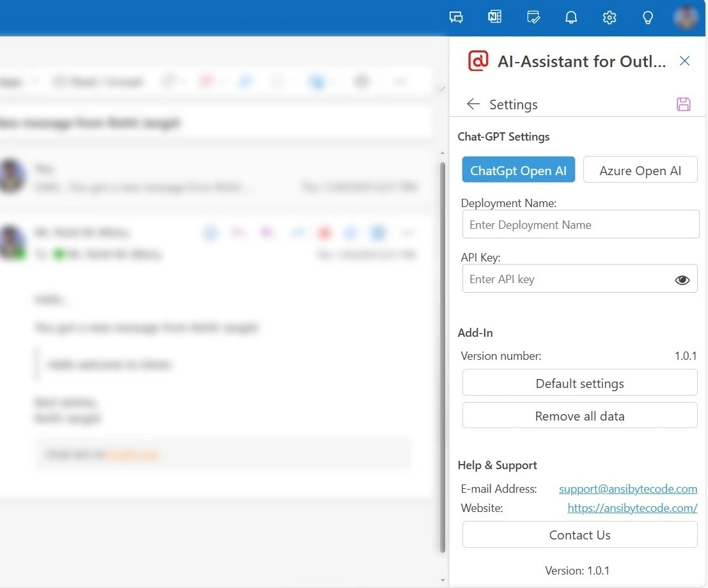This screenshot has width=708, height=588.
Task: Click the Default settings button
Action: point(579,383)
